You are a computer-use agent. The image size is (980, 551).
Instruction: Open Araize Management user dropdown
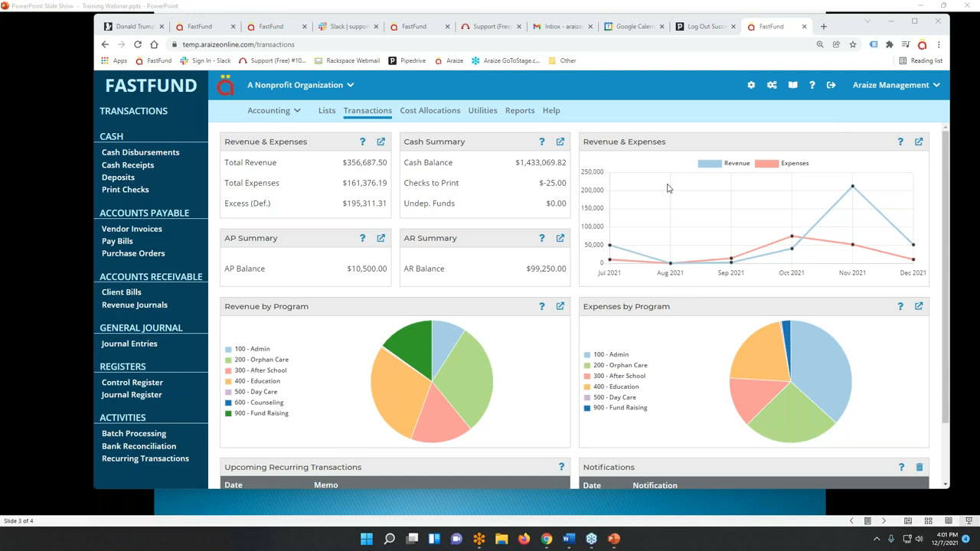click(x=897, y=85)
